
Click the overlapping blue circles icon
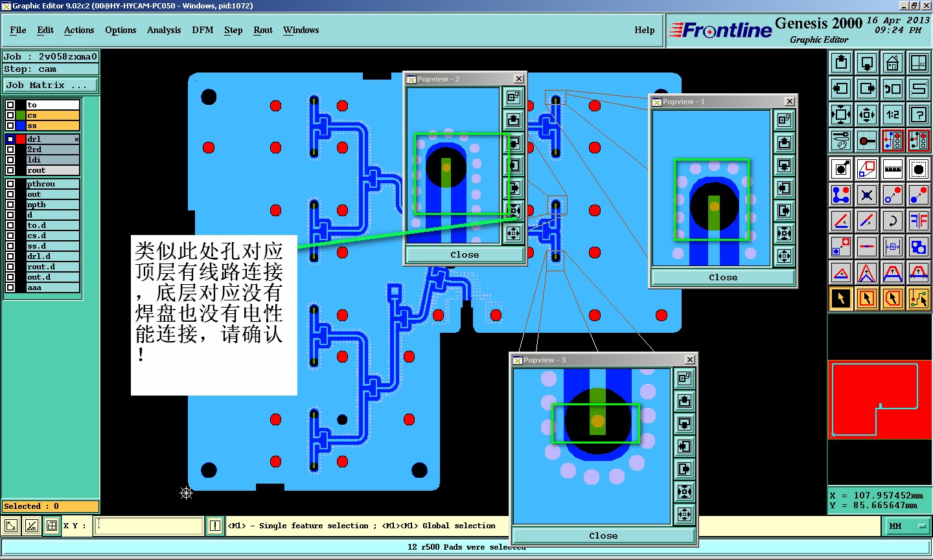[x=919, y=247]
